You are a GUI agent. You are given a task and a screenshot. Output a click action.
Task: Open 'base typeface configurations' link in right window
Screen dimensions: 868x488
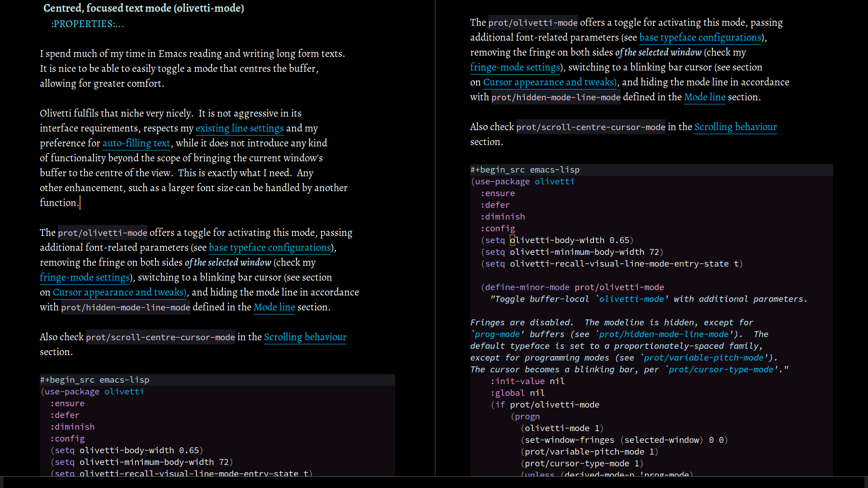(x=700, y=38)
